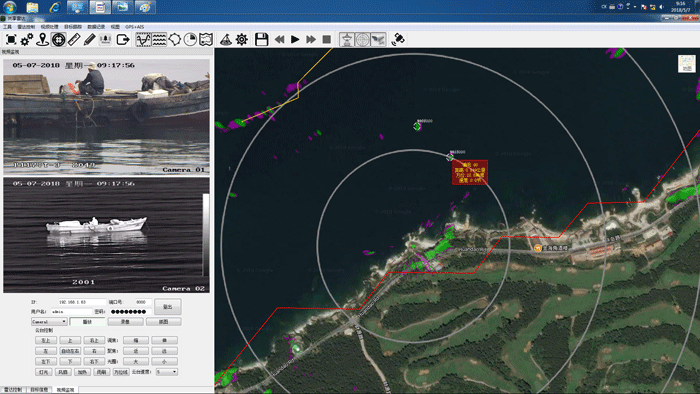The image size is (700, 394).
Task: Click the 下 (down) PTZ button
Action: pyautogui.click(x=70, y=361)
